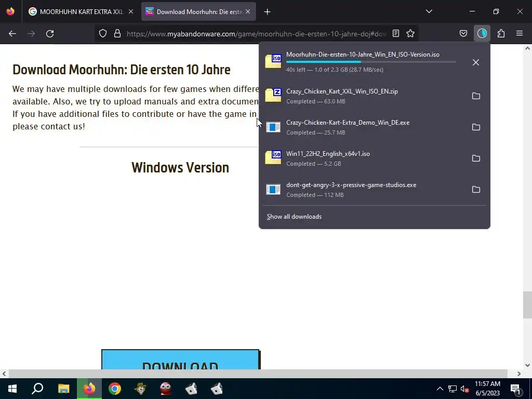Image resolution: width=532 pixels, height=399 pixels.
Task: Click Moorhuhn ISO file icon
Action: click(x=273, y=61)
